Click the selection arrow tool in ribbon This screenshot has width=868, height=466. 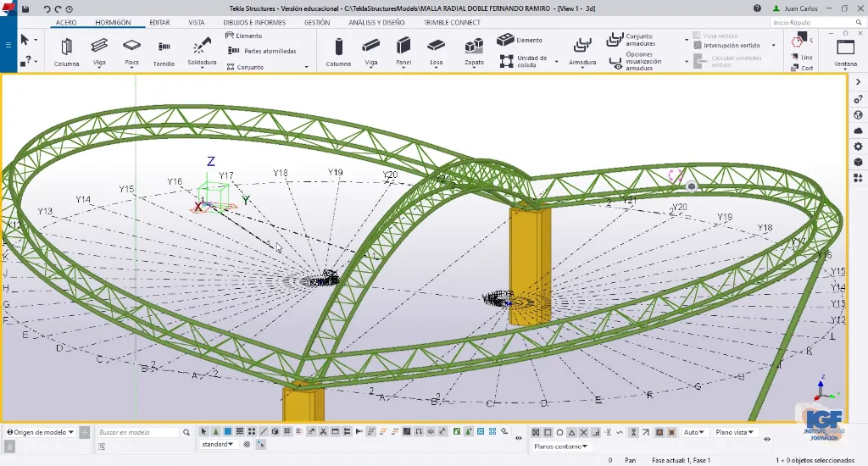tap(25, 40)
